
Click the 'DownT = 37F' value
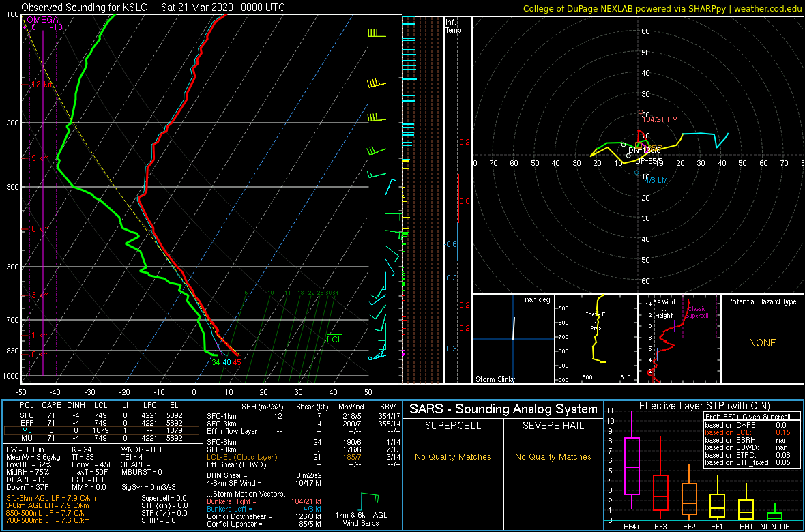pos(27,488)
